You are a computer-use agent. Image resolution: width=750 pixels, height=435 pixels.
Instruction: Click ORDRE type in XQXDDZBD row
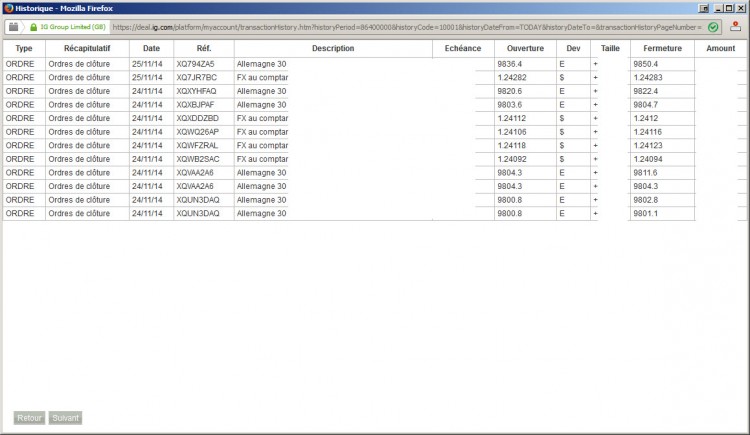point(20,118)
